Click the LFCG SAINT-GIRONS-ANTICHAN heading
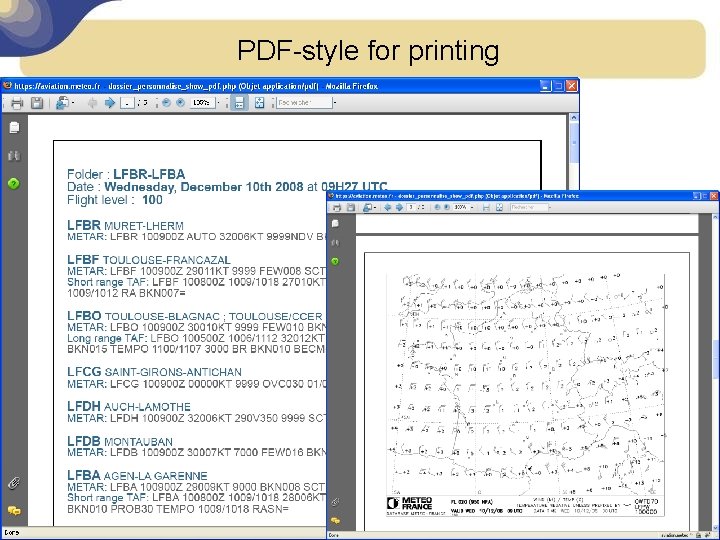 pyautogui.click(x=154, y=372)
